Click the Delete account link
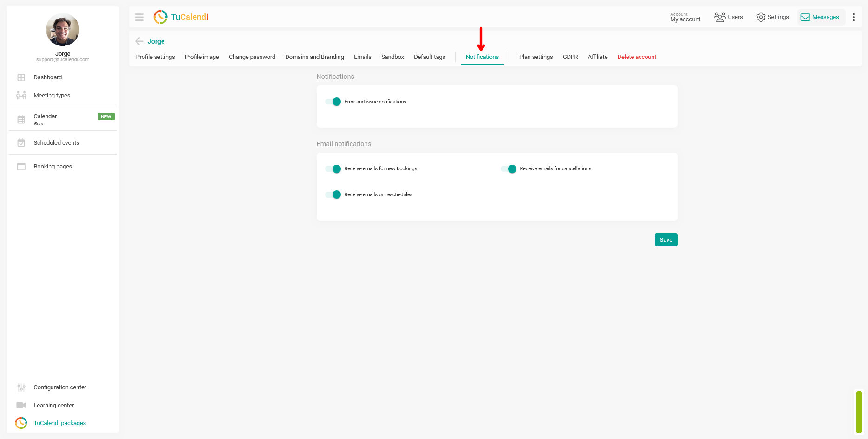The image size is (868, 439). pyautogui.click(x=637, y=57)
